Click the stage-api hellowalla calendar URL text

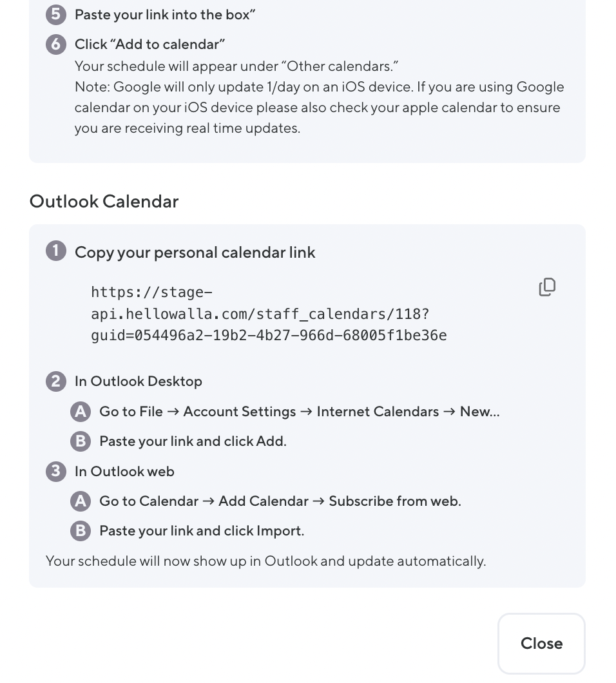[269, 314]
